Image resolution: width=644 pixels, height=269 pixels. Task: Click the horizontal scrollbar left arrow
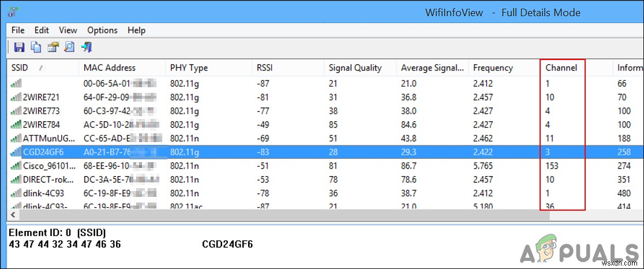13,215
